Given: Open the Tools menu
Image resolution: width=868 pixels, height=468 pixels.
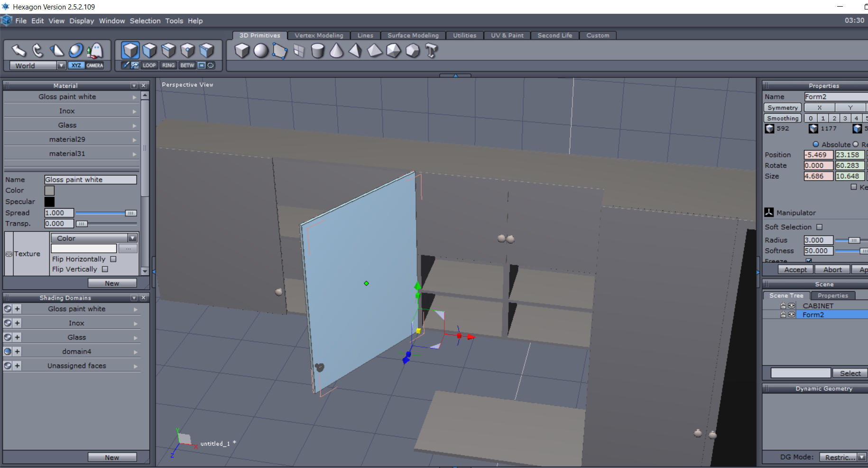Looking at the screenshot, I should pos(174,21).
